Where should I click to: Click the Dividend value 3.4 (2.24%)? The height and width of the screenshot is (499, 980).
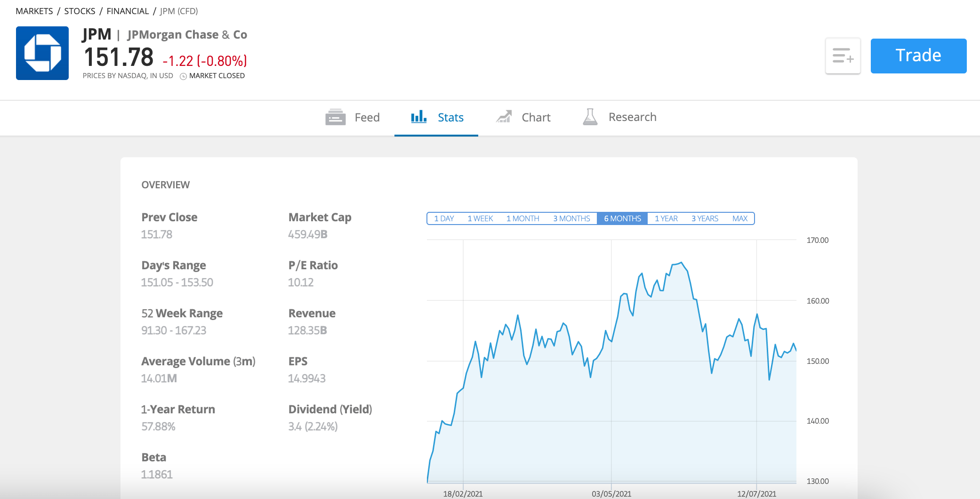(x=313, y=427)
